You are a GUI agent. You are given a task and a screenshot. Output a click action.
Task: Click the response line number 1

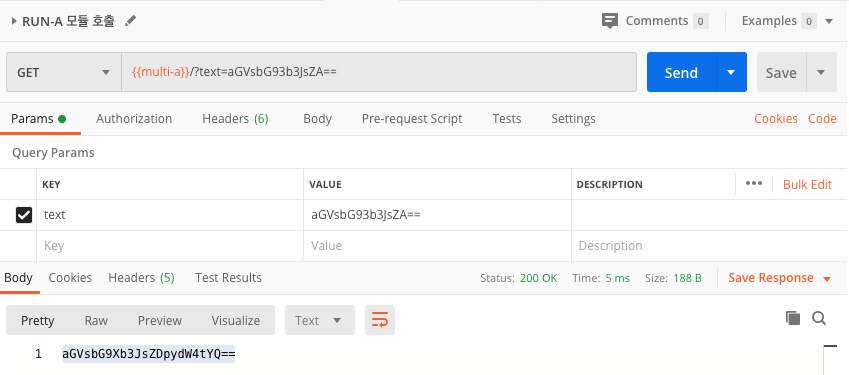coord(38,354)
